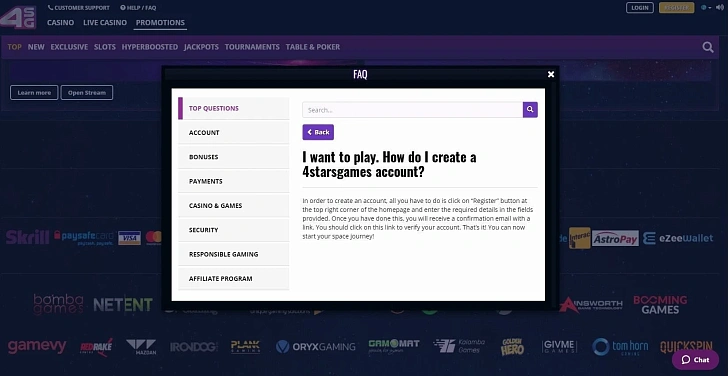728x376 pixels.
Task: Select the TOURNAMENTS category
Action: 252,47
